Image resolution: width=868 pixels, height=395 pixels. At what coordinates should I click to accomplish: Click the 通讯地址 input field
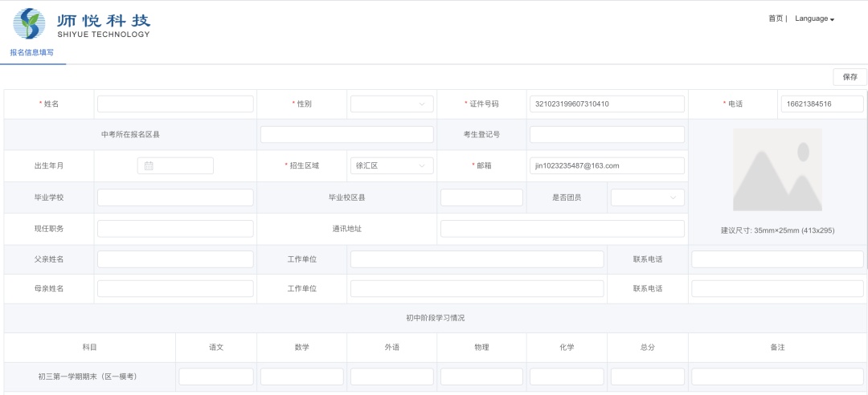(x=563, y=229)
